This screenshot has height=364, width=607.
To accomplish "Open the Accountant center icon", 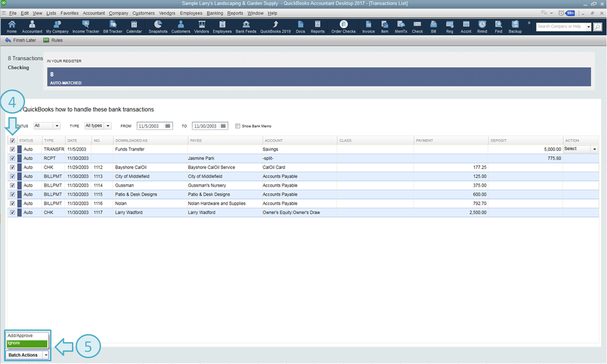I will (x=32, y=27).
